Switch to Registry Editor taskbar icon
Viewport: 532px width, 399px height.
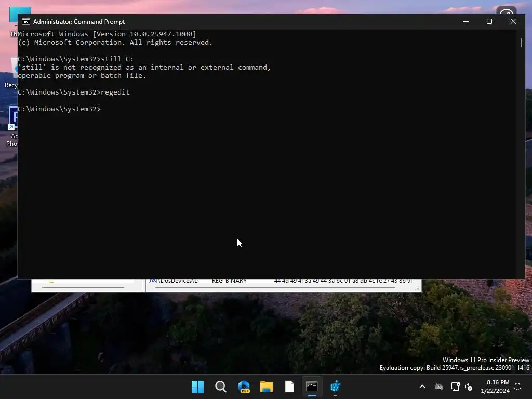point(335,387)
